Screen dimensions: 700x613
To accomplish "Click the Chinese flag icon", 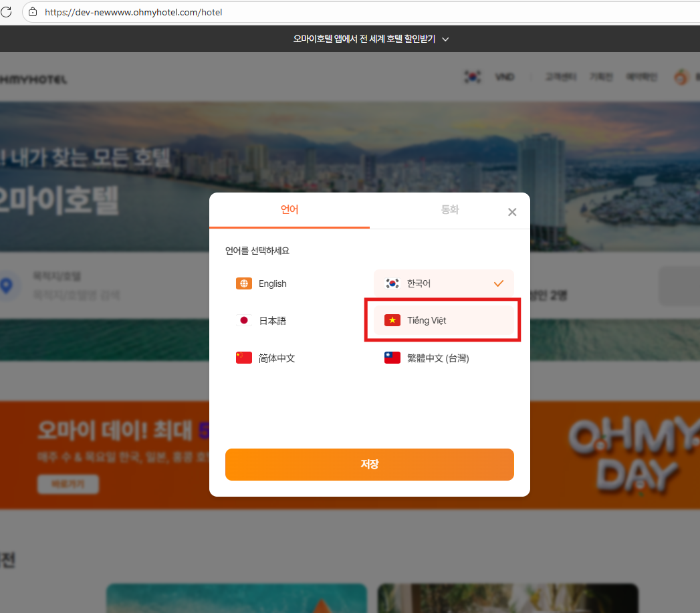I will point(244,358).
